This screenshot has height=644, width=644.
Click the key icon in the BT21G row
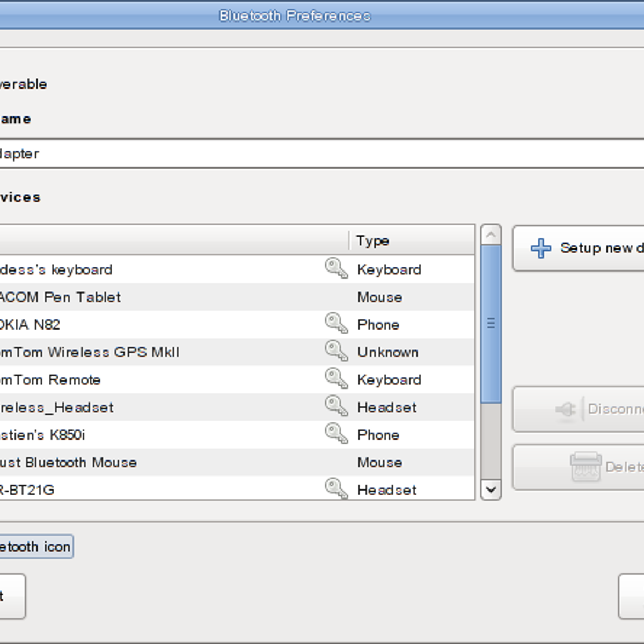tap(336, 488)
